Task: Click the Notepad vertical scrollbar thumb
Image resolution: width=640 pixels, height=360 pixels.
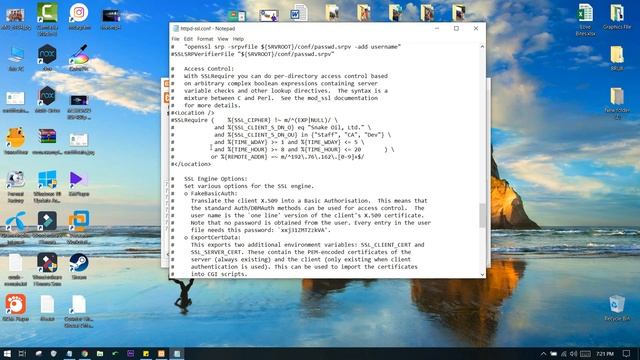Action: [482, 215]
